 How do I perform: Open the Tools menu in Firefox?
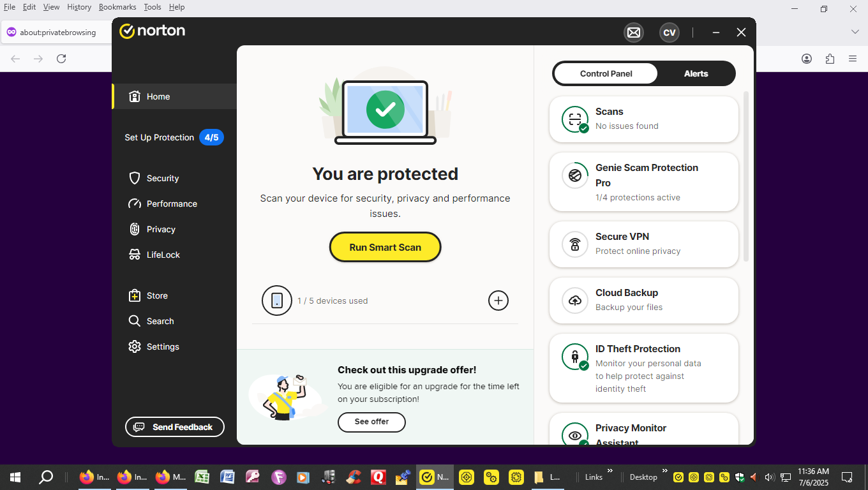[153, 7]
